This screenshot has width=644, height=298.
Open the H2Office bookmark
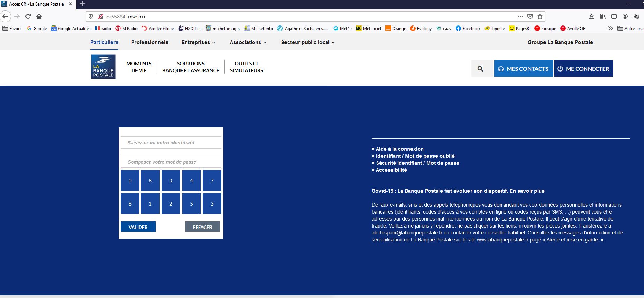click(190, 28)
